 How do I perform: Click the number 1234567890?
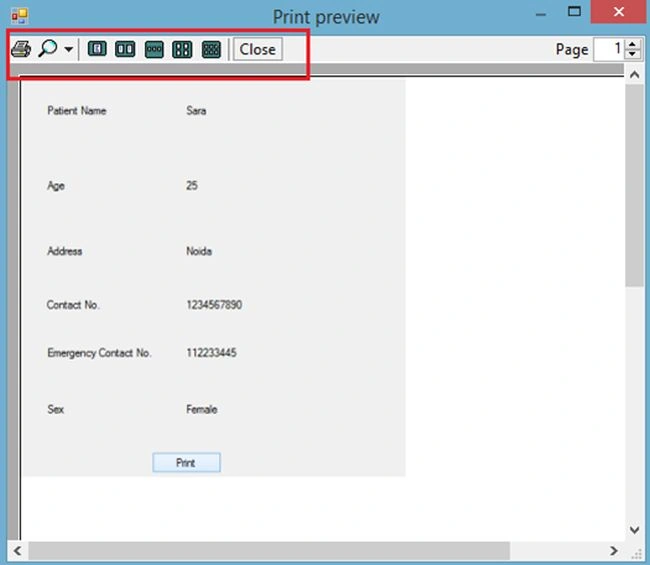(214, 305)
